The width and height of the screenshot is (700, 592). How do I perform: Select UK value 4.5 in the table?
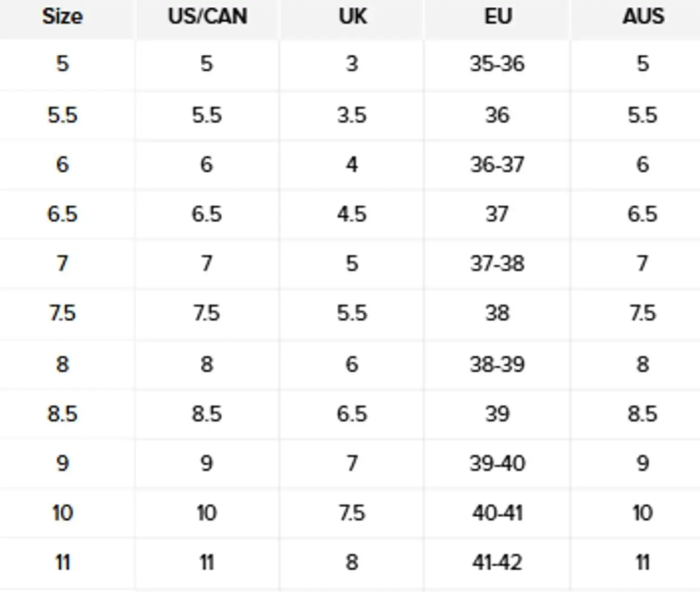[352, 214]
